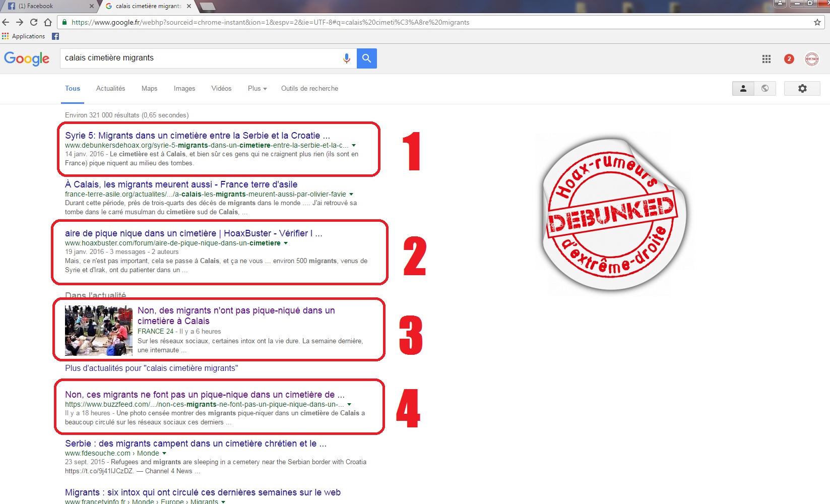This screenshot has width=830, height=504.
Task: Click the Google logo
Action: pos(27,58)
